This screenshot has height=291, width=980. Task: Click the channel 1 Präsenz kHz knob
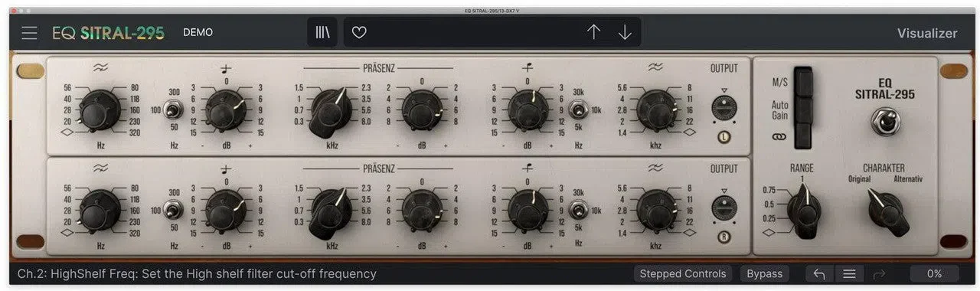(331, 112)
